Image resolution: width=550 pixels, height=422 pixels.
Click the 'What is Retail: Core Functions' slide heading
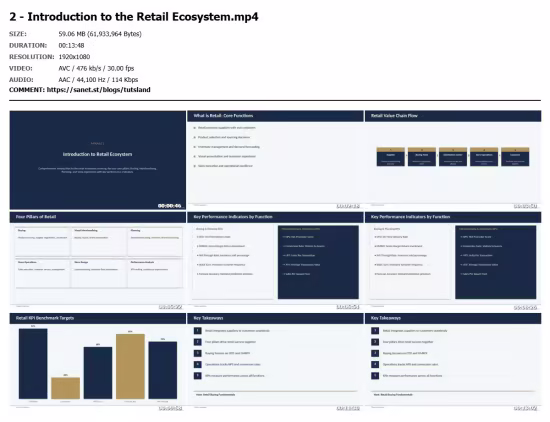[x=223, y=115]
